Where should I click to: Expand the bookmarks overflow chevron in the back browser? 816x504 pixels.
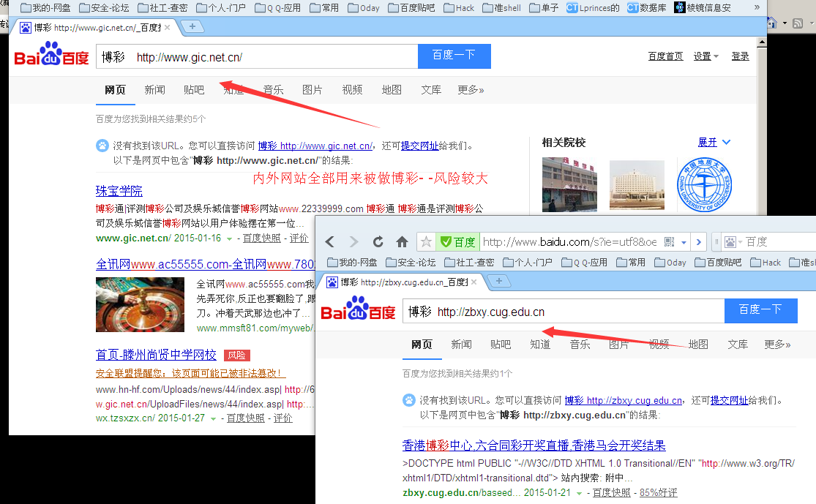tap(757, 7)
